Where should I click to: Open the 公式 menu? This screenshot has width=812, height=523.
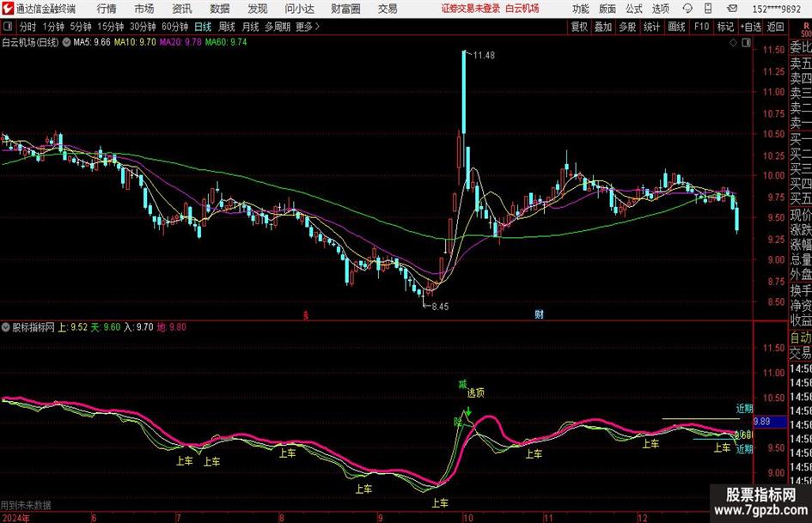point(634,9)
